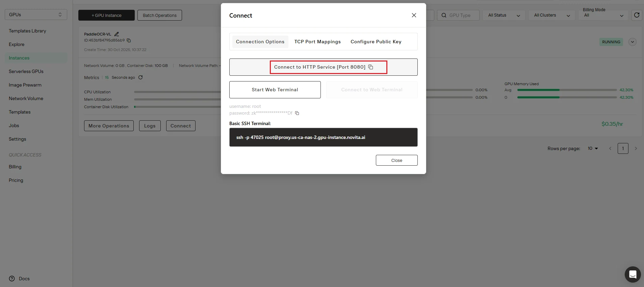Image resolution: width=644 pixels, height=287 pixels.
Task: Change the rows per page dropdown
Action: pyautogui.click(x=593, y=148)
